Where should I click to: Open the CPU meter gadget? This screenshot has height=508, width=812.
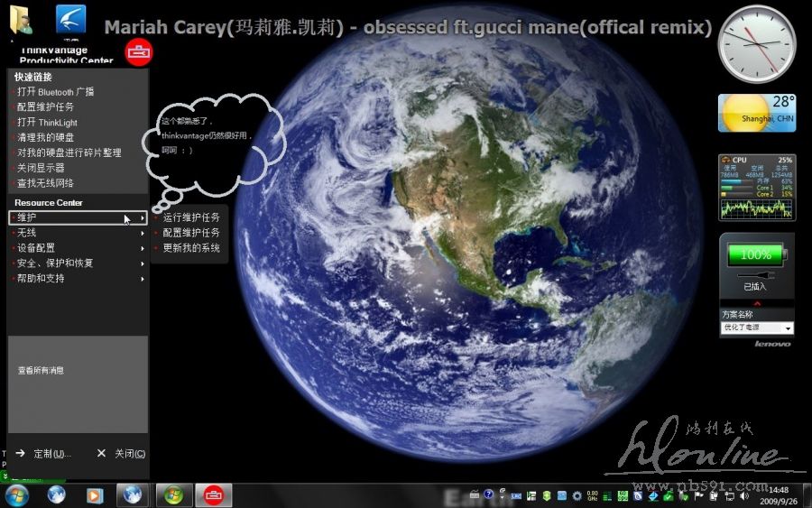[757, 187]
